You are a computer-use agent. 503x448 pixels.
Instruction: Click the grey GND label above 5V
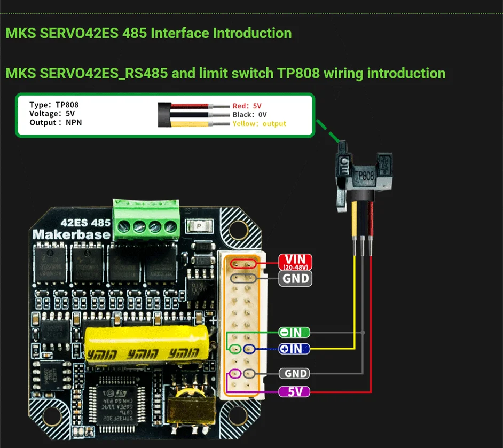[x=294, y=373]
